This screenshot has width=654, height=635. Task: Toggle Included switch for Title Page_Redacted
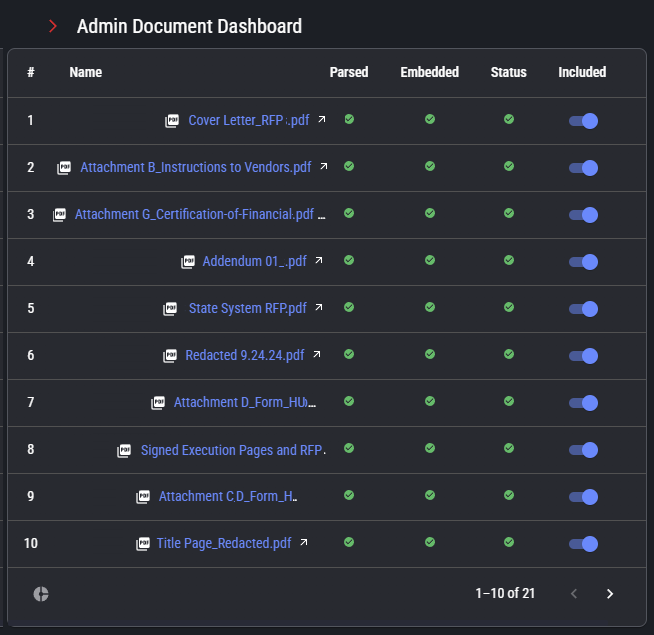tap(583, 544)
